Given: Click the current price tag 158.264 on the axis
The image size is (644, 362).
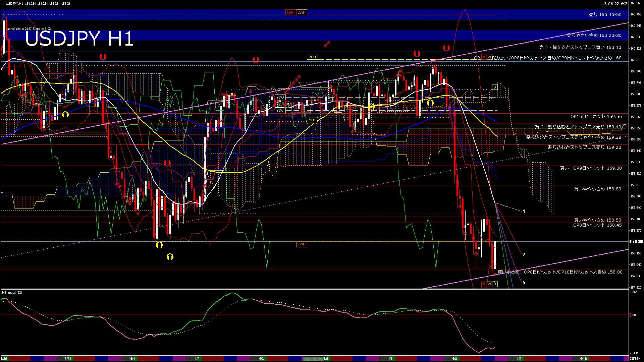Looking at the screenshot, I should (x=636, y=241).
